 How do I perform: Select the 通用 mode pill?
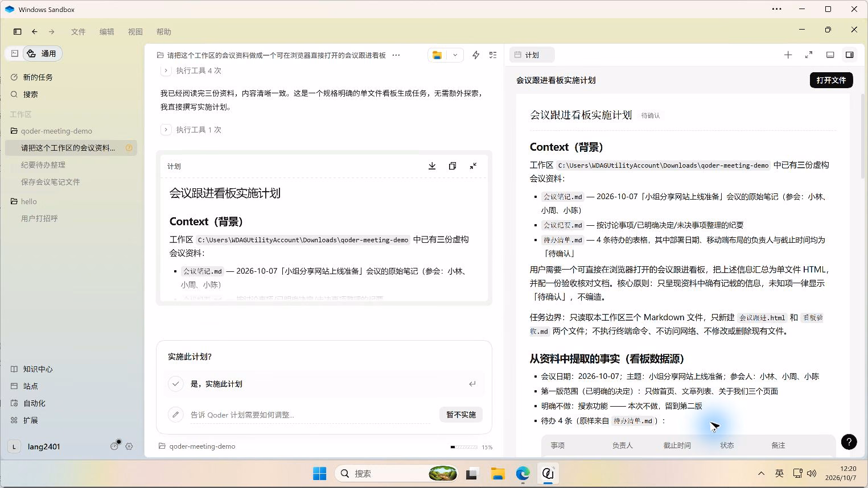[x=43, y=53]
